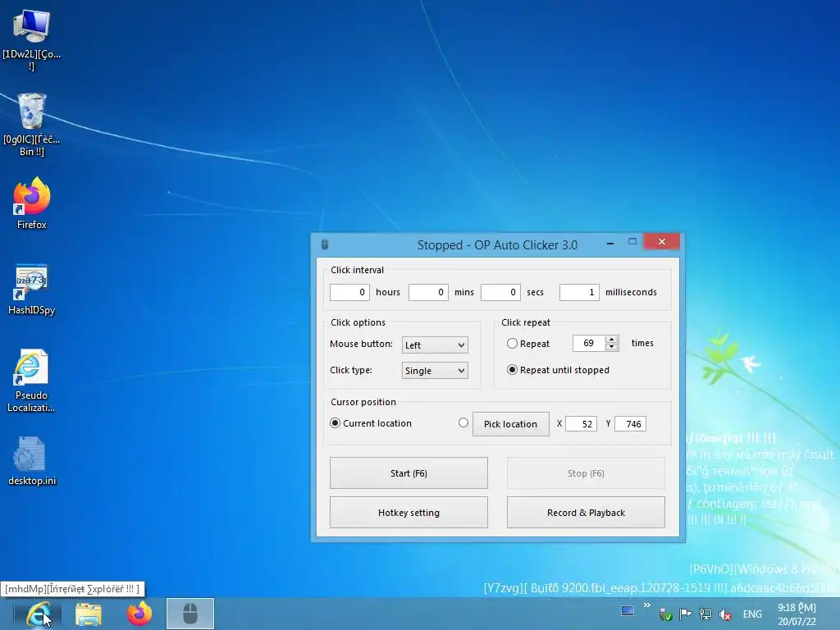Open File Explorer from the taskbar
This screenshot has width=840, height=630.
(x=89, y=614)
